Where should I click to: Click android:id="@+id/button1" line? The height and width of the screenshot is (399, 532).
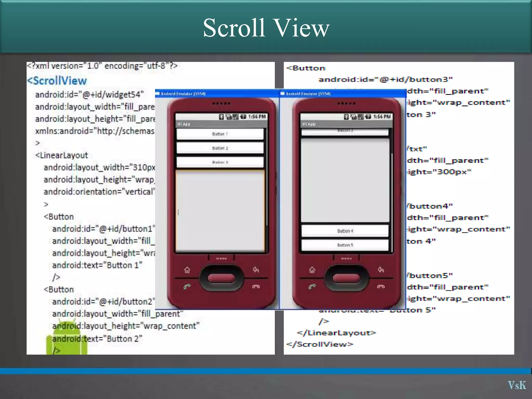[x=104, y=229]
